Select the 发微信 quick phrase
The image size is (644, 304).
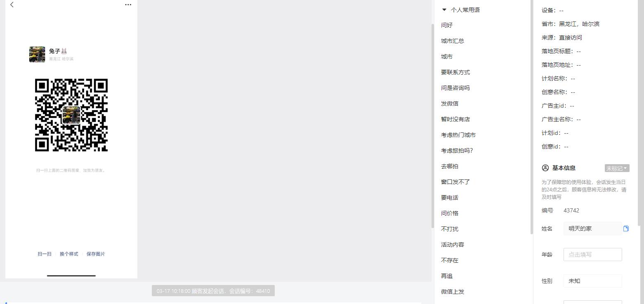pyautogui.click(x=450, y=104)
